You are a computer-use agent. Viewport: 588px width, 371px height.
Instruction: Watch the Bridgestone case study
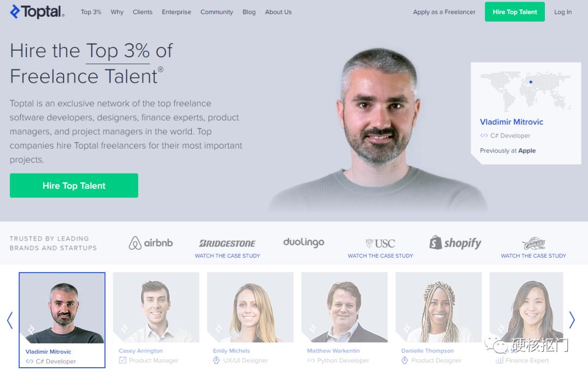click(x=227, y=256)
